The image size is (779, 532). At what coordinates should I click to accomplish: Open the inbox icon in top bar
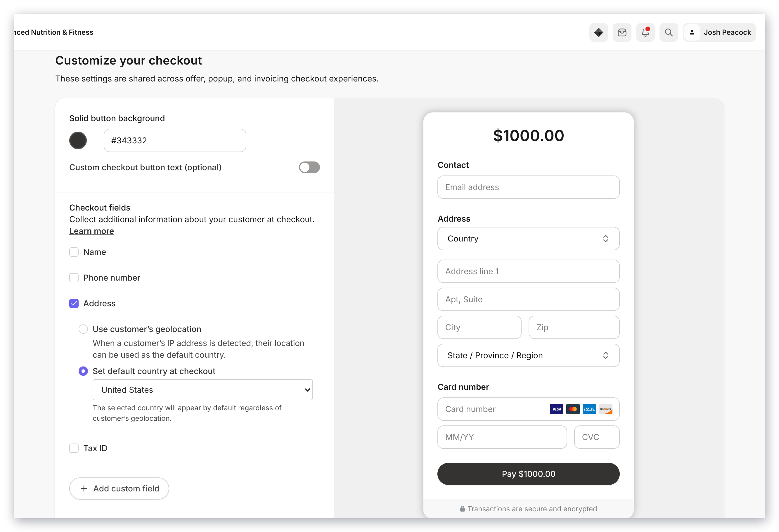click(622, 32)
